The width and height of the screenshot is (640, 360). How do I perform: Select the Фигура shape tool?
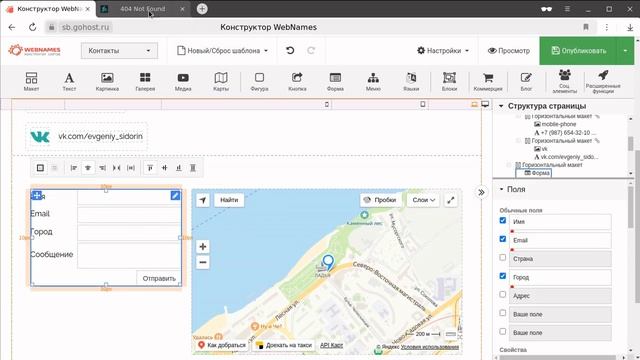(259, 82)
